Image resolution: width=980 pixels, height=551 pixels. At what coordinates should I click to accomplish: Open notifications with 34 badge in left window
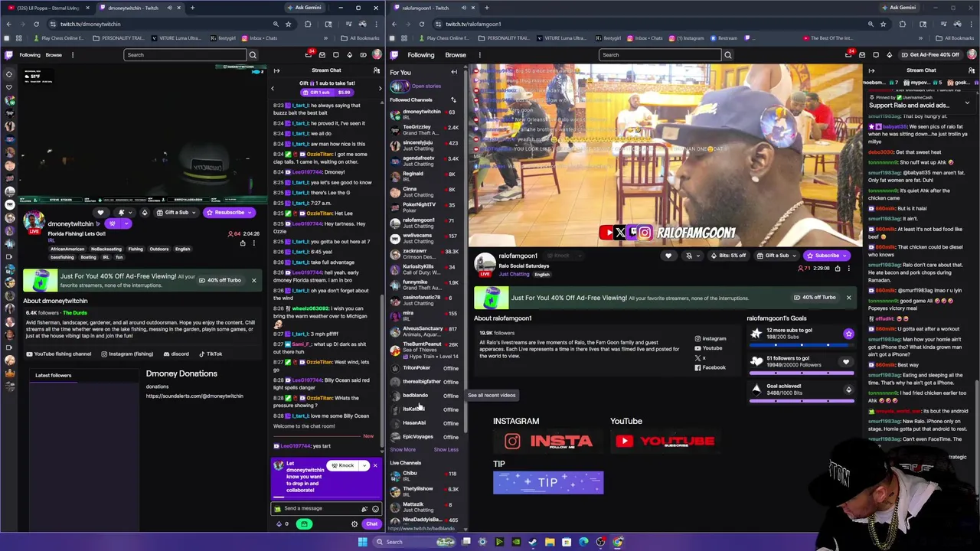(308, 54)
